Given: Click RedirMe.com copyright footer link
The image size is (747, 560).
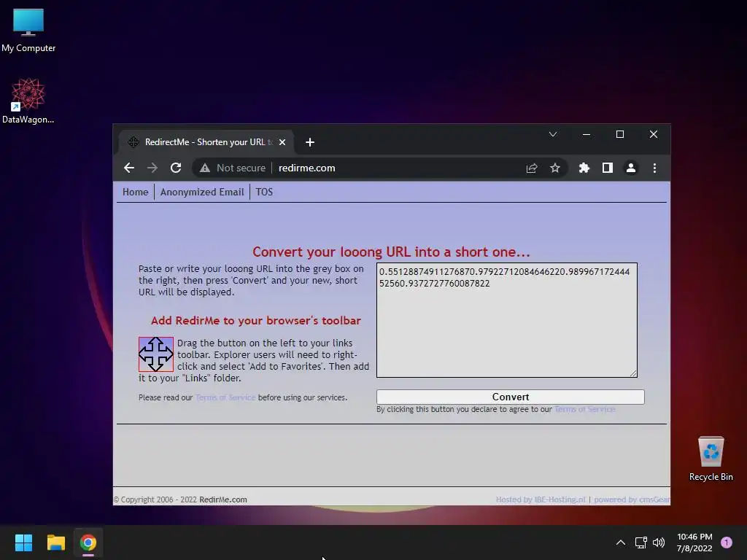Looking at the screenshot, I should click(223, 499).
